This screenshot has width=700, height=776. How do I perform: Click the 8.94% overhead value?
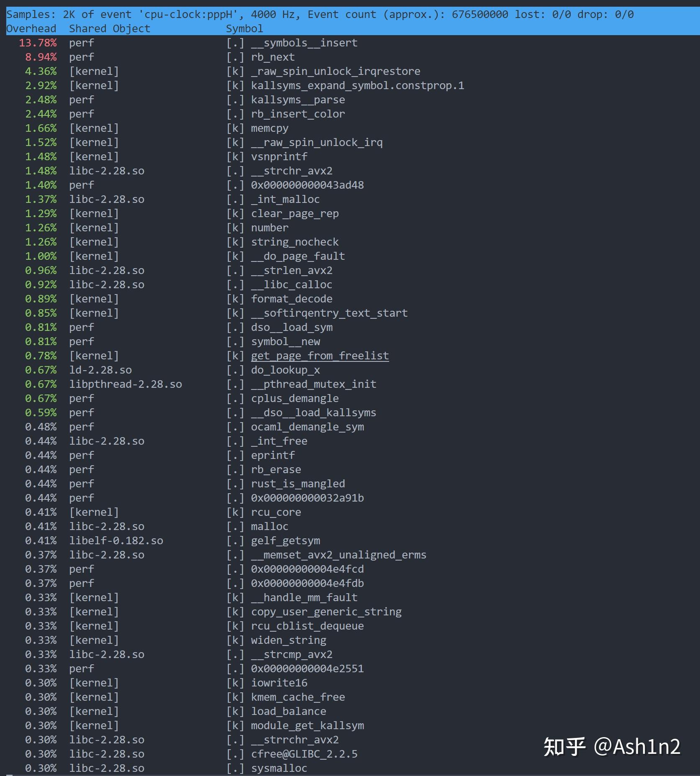point(41,57)
